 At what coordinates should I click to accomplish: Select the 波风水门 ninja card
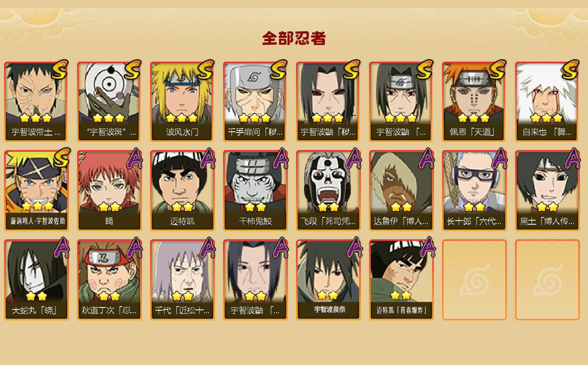click(182, 102)
